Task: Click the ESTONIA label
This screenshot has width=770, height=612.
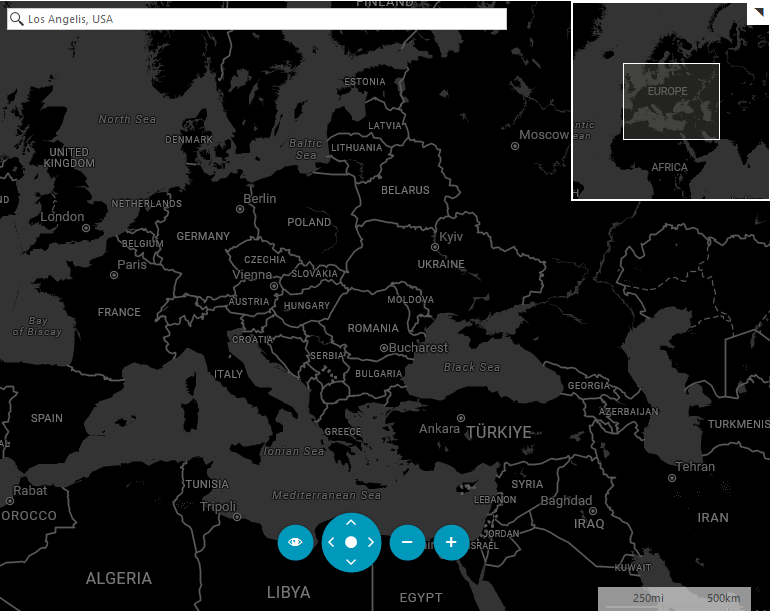Action: coord(365,82)
